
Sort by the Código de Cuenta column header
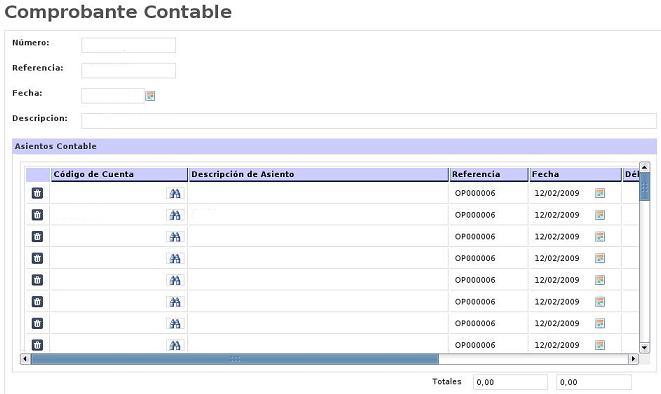(x=119, y=174)
